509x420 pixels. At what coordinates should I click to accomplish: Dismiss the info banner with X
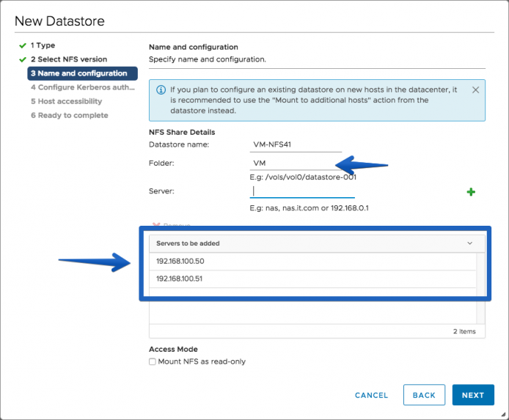[475, 90]
